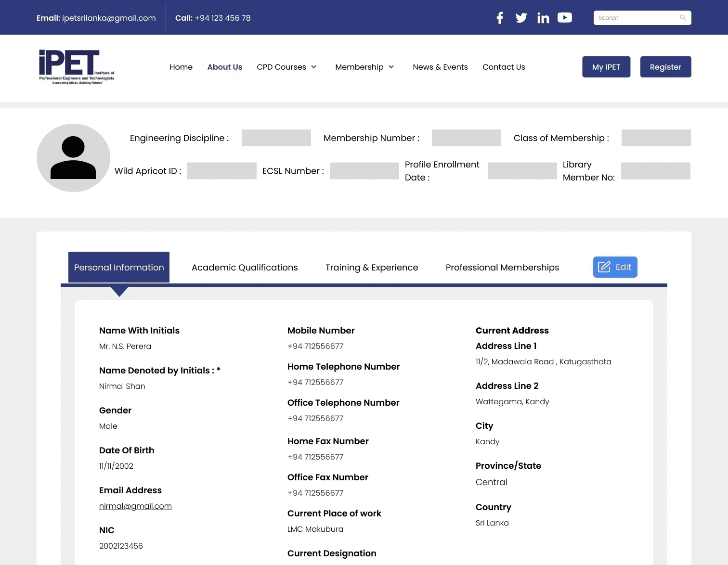This screenshot has height=565, width=728.
Task: Click the Library Member No value field
Action: point(656,171)
